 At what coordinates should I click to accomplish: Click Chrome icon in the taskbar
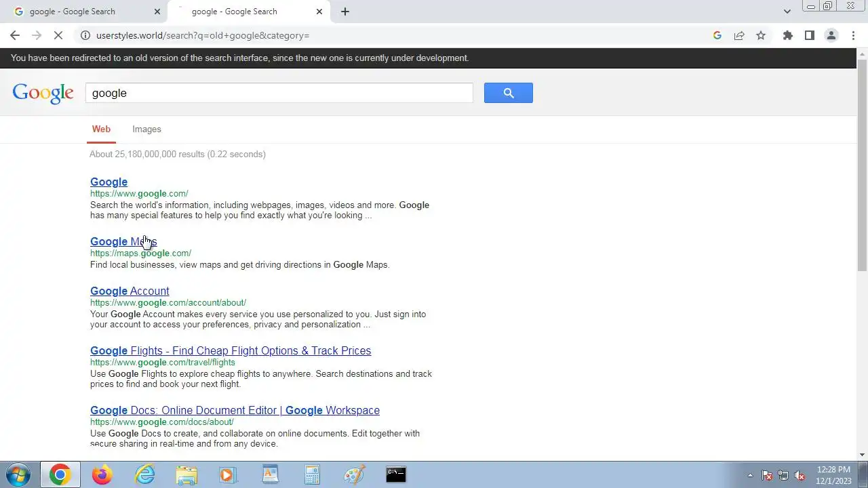coord(60,474)
